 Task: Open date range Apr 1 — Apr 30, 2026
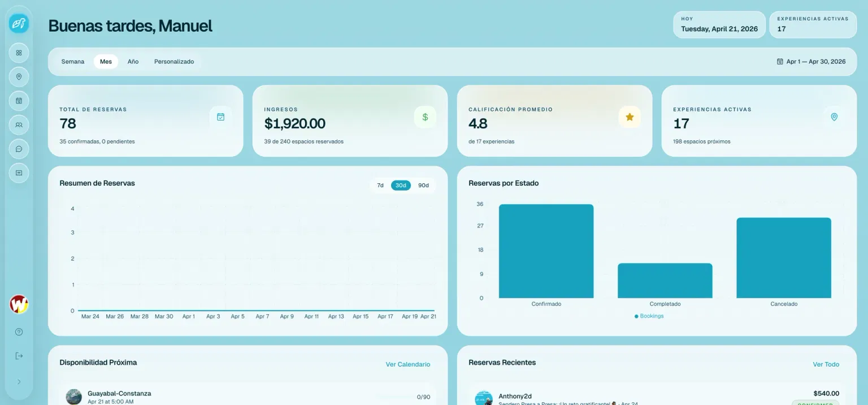[811, 62]
